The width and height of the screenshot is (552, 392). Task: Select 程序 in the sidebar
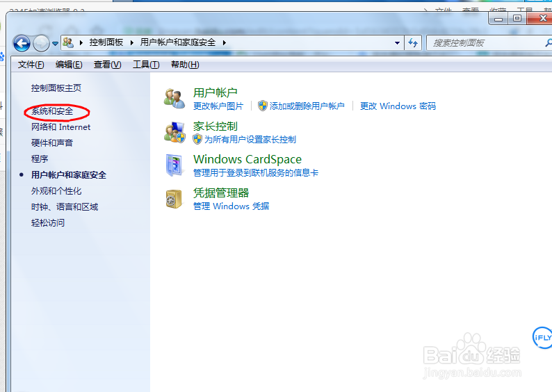[40, 159]
